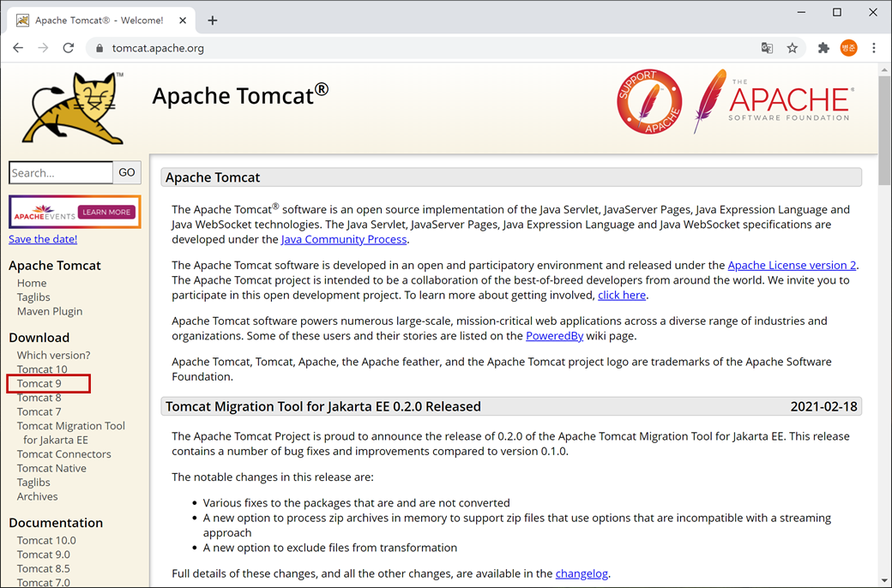The height and width of the screenshot is (588, 892).
Task: Click the Documentation sidebar heading
Action: (56, 523)
